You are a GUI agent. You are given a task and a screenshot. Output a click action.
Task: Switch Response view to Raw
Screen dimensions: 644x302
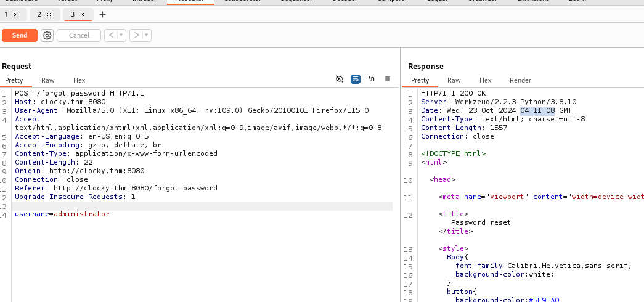coord(454,80)
